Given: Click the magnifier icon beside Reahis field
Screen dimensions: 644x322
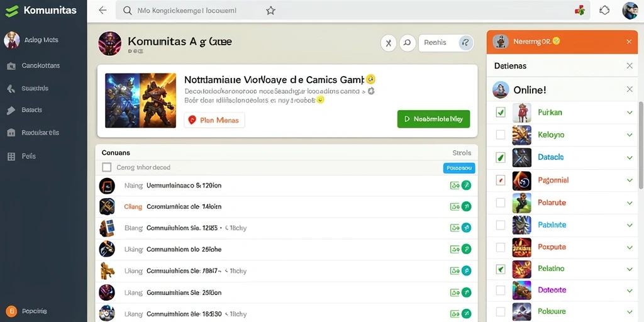Looking at the screenshot, I should [408, 43].
